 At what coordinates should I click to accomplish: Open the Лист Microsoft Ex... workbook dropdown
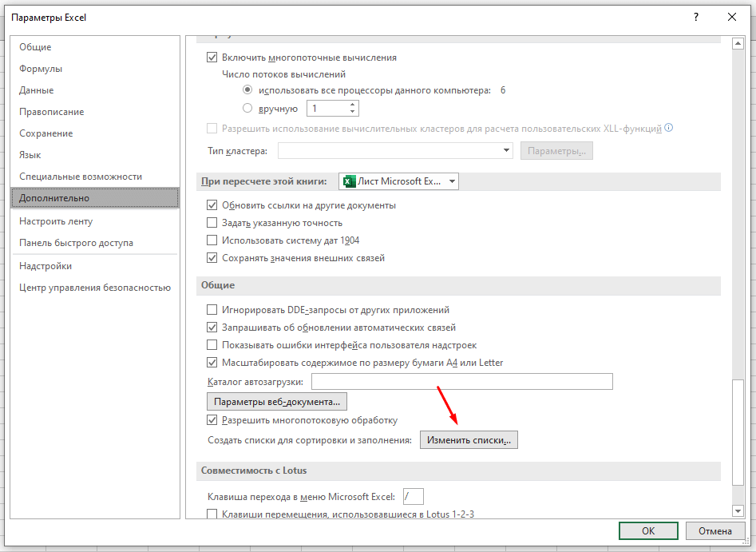398,181
